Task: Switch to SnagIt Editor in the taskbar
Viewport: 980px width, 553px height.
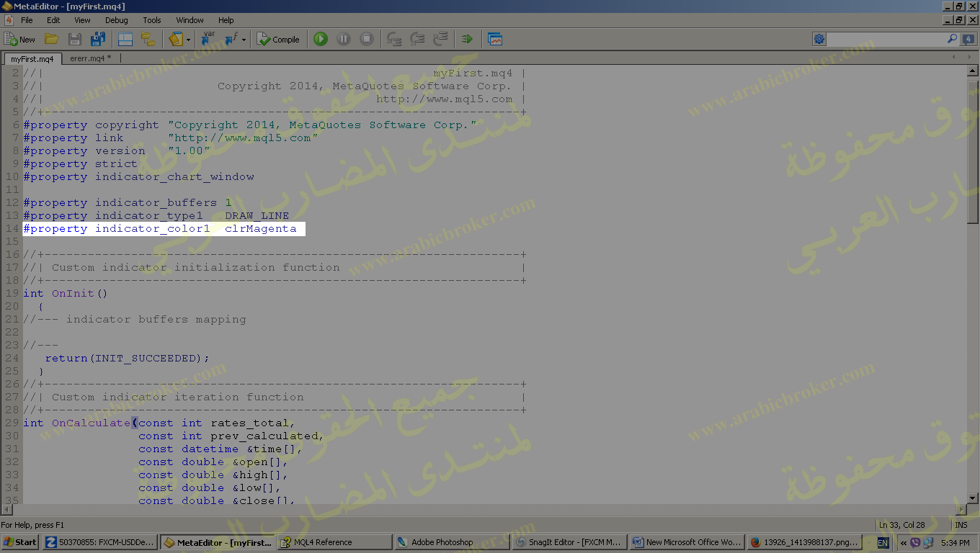Action: (x=570, y=542)
